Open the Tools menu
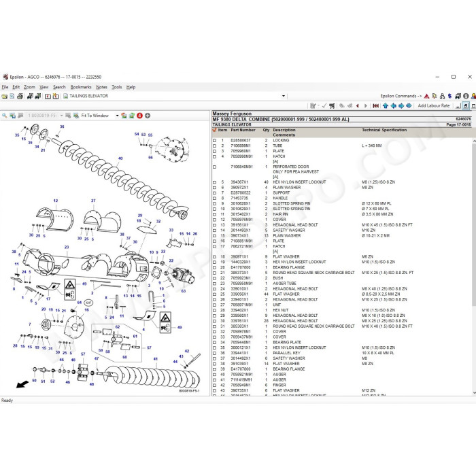 (x=117, y=87)
